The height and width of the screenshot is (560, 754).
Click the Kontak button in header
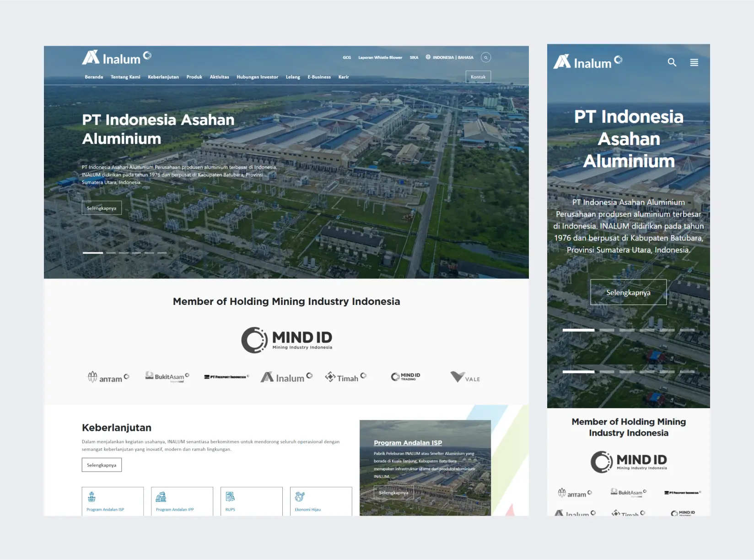coord(478,77)
